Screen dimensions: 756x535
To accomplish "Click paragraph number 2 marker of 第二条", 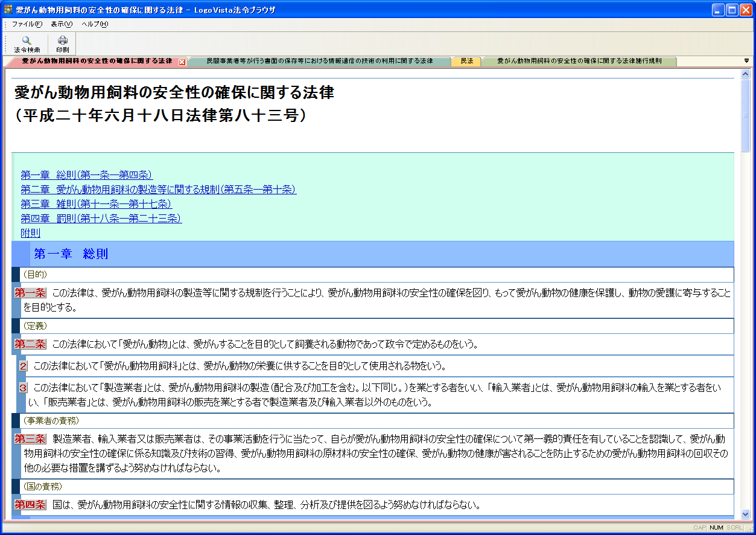I will (24, 366).
